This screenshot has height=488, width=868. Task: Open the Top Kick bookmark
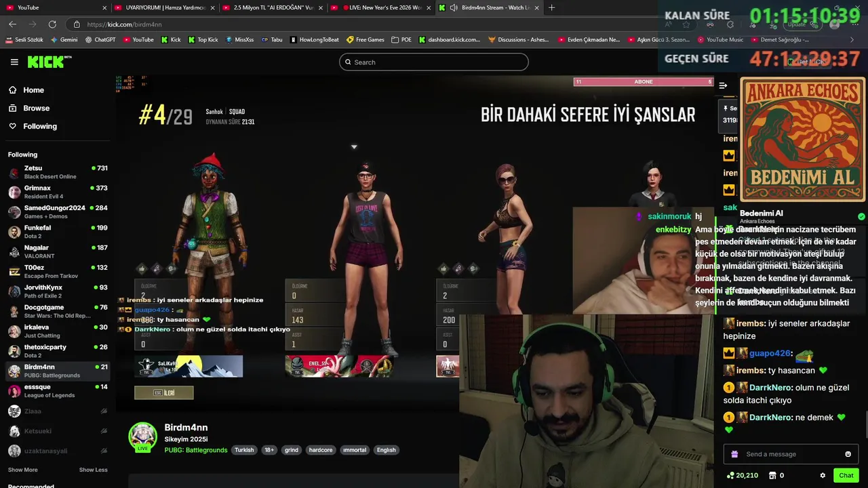[x=203, y=39]
